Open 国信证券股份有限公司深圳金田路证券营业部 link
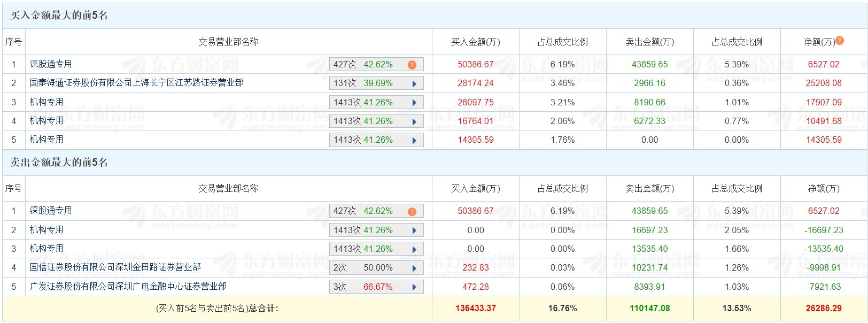This screenshot has width=868, height=323. [x=115, y=267]
